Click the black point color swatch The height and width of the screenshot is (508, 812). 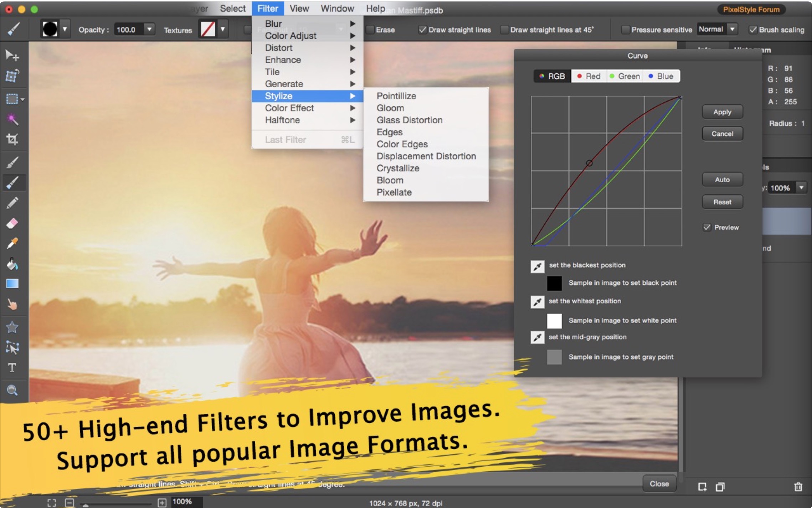554,283
